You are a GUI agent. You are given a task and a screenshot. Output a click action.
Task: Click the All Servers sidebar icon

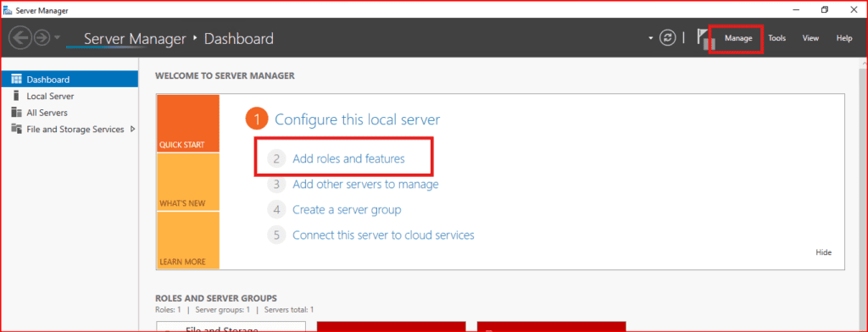(17, 113)
